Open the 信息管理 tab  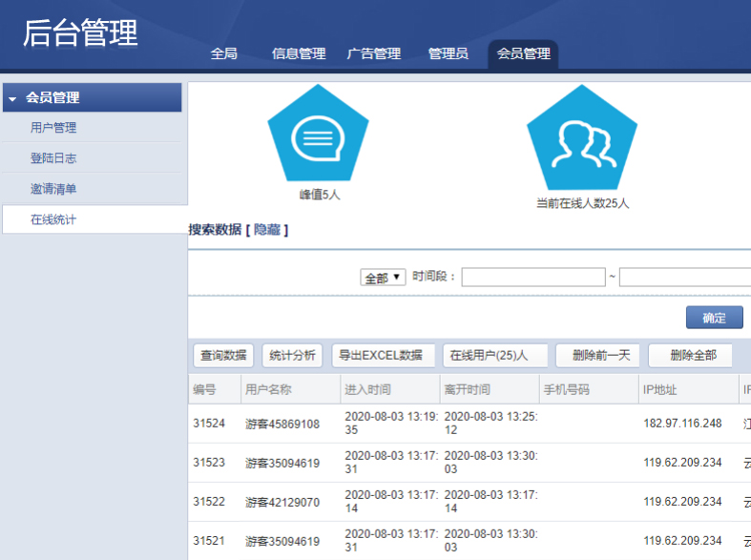coord(299,53)
